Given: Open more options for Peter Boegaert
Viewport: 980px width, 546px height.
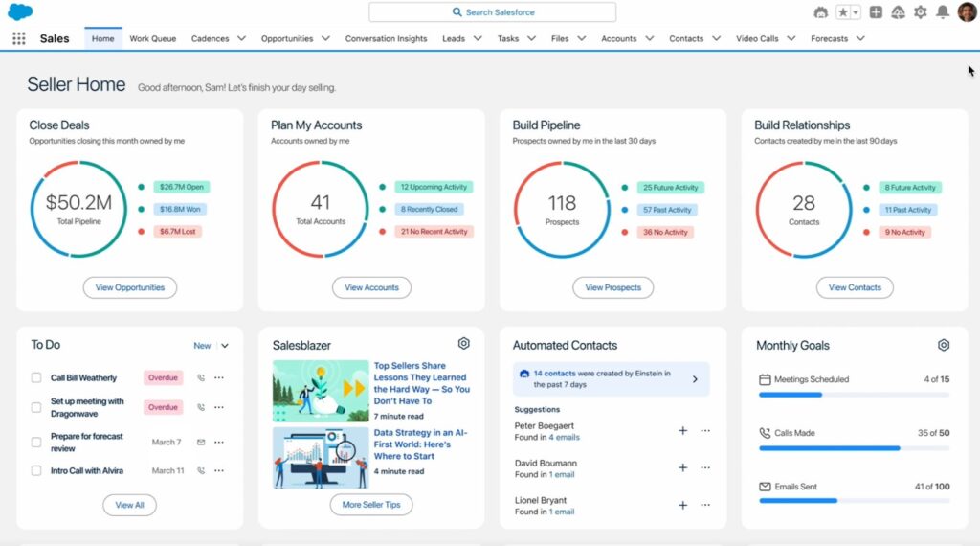Looking at the screenshot, I should click(x=705, y=430).
